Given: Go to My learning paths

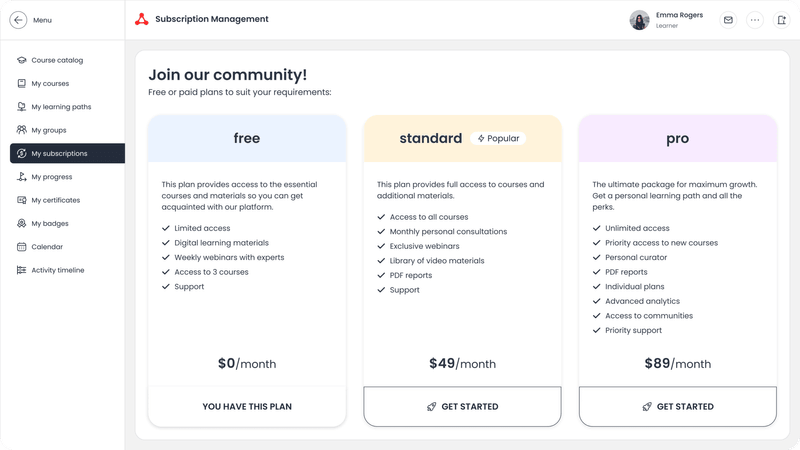Looking at the screenshot, I should (60, 107).
